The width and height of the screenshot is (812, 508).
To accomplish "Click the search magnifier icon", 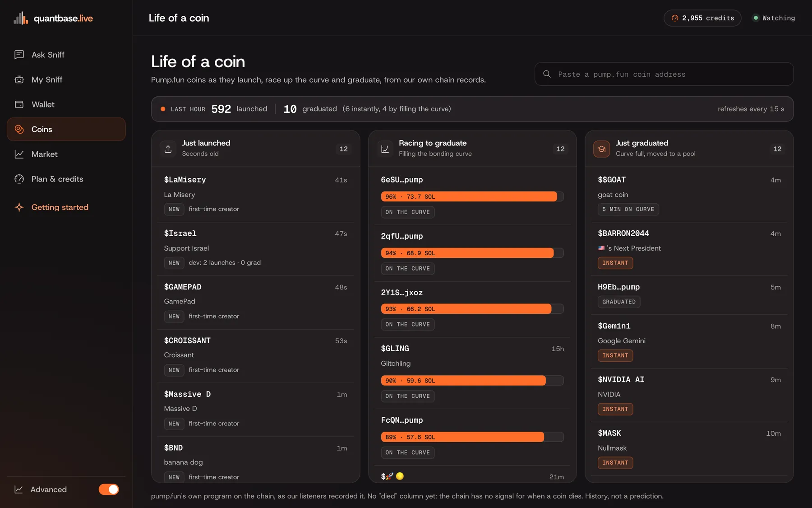I will click(x=547, y=74).
